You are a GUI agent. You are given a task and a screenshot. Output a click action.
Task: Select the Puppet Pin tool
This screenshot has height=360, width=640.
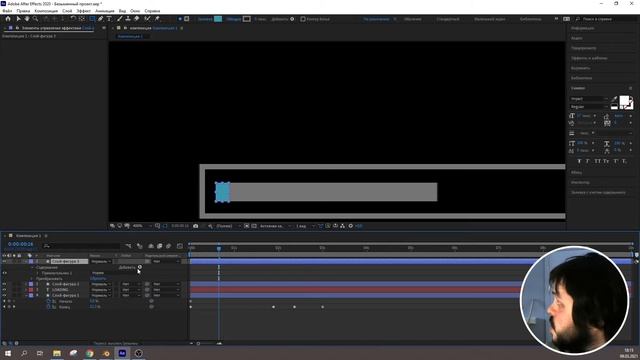(157, 19)
